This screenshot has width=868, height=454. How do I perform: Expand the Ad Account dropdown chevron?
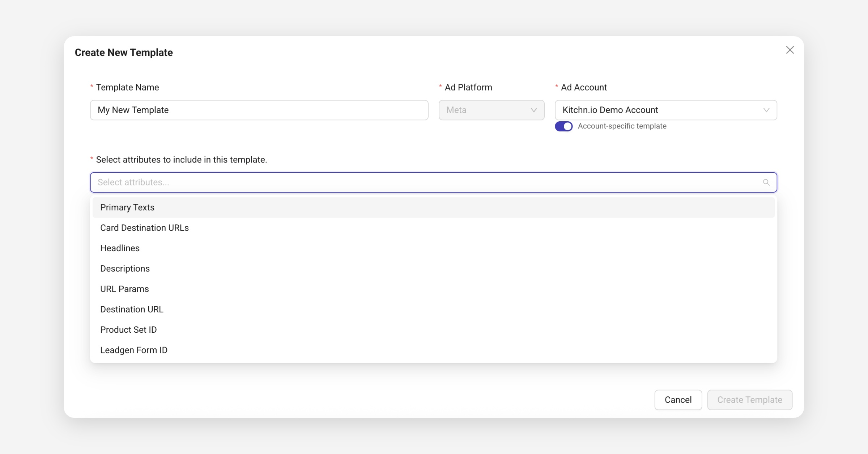click(x=766, y=110)
